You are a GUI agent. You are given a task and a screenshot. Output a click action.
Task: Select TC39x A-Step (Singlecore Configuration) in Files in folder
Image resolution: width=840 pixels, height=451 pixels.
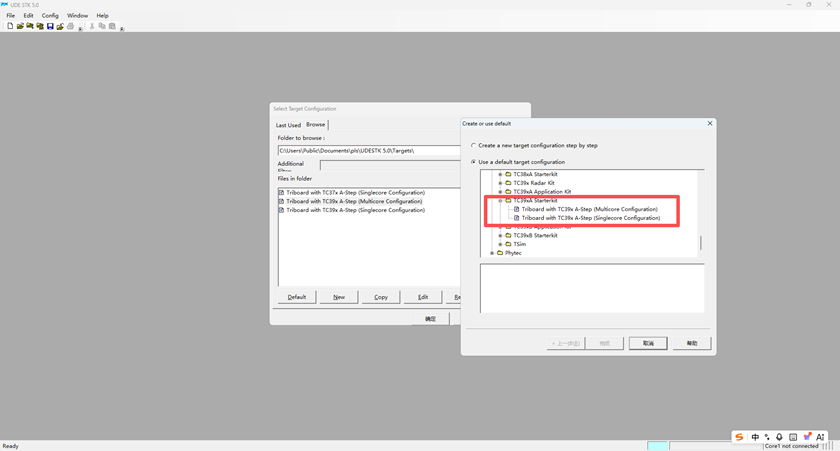pyautogui.click(x=355, y=210)
